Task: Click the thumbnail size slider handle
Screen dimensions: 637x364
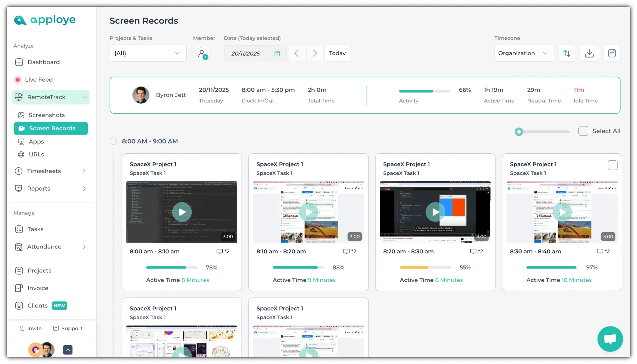Action: point(519,131)
